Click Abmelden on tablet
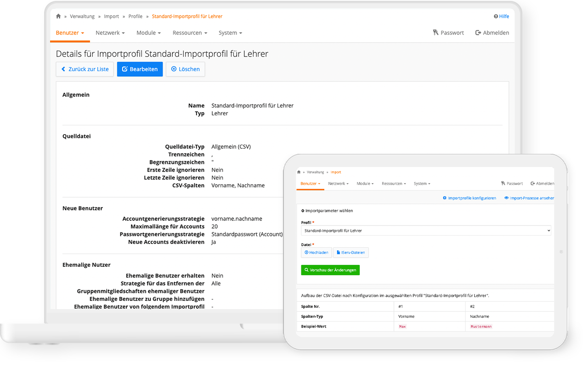The image size is (588, 367). (x=542, y=183)
